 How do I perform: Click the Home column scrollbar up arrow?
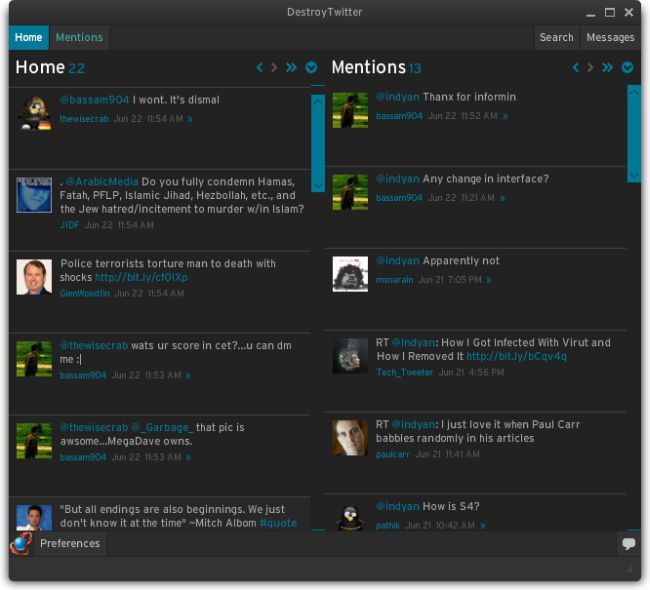click(318, 101)
